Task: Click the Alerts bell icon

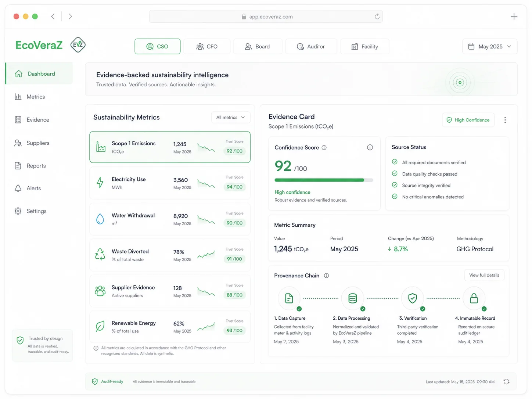Action: point(18,188)
